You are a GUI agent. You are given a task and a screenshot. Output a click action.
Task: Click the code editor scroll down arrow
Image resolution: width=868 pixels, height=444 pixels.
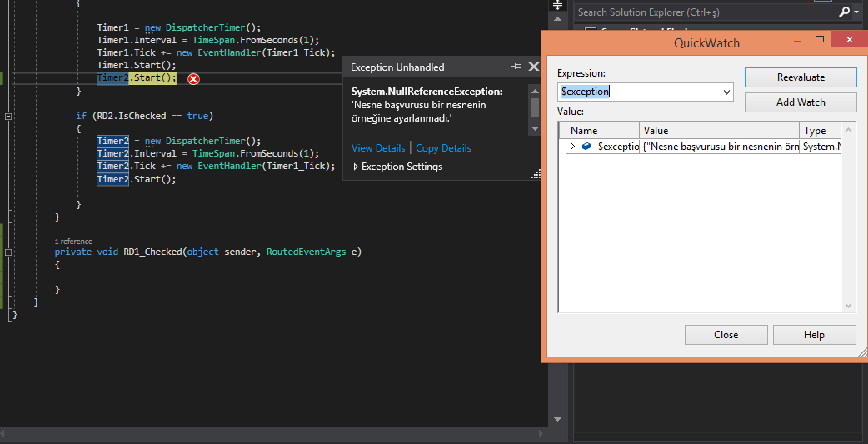pyautogui.click(x=557, y=420)
